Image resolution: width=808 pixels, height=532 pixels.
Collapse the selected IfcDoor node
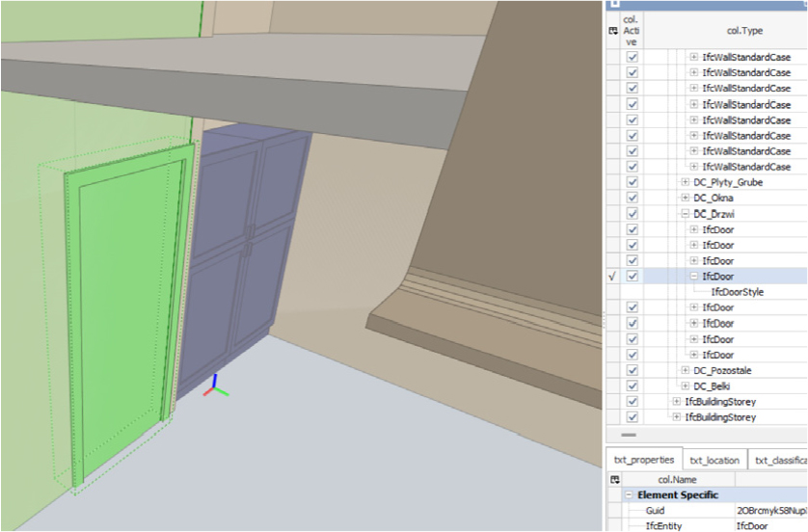(x=693, y=276)
